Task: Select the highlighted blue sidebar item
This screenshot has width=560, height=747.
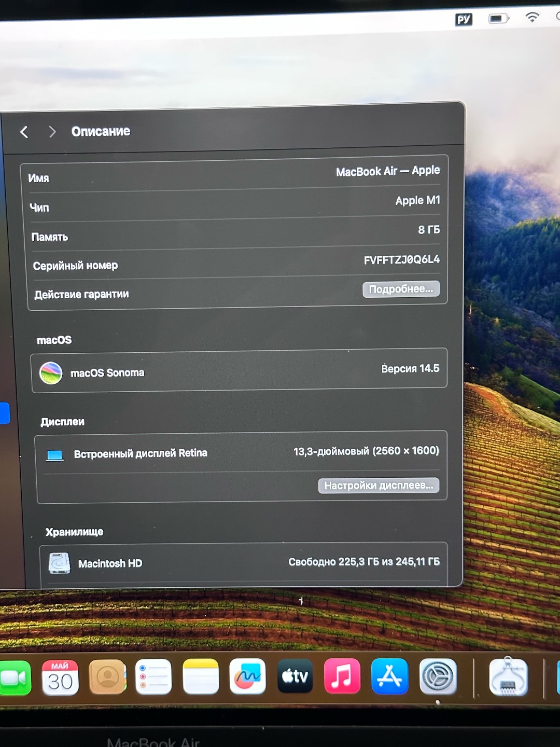Action: pyautogui.click(x=4, y=413)
